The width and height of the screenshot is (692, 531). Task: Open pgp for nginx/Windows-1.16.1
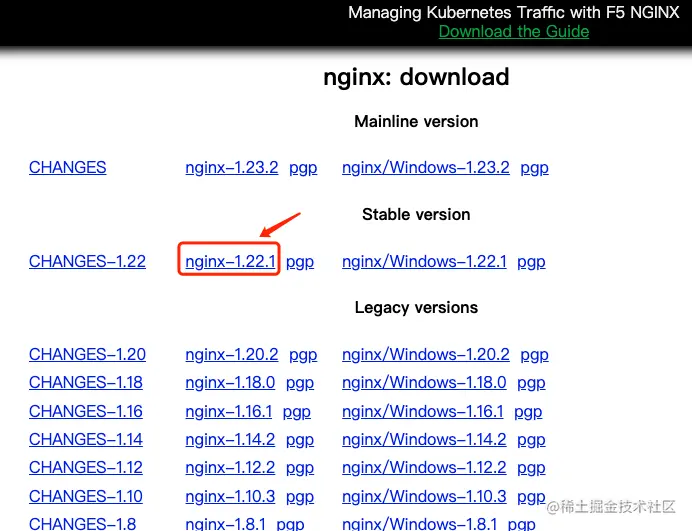[528, 413]
